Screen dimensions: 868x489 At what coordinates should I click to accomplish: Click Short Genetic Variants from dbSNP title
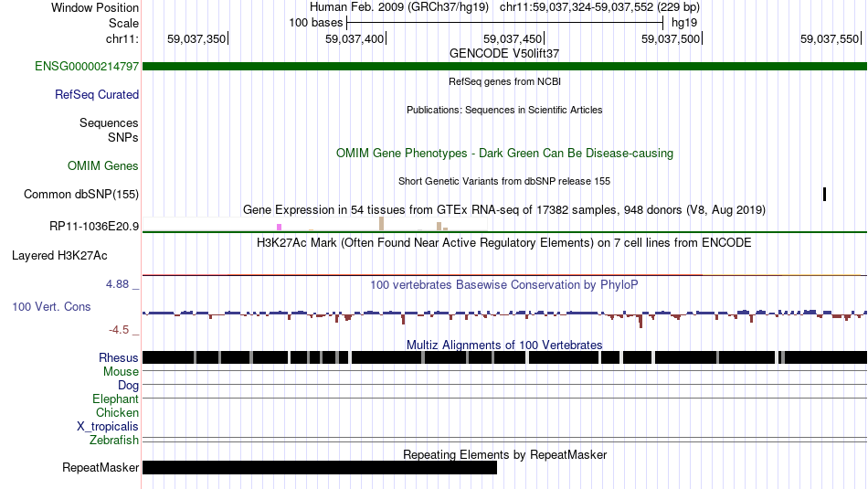(504, 181)
